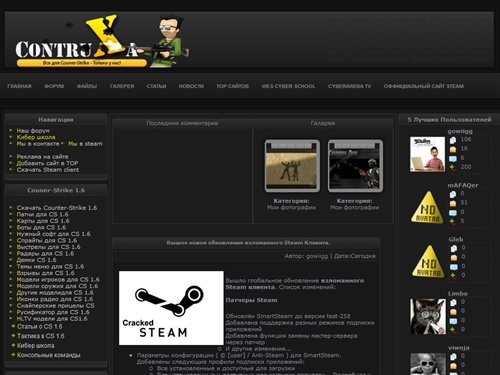Open CYBERARENA TV in the top menu
The width and height of the screenshot is (500, 375).
349,86
